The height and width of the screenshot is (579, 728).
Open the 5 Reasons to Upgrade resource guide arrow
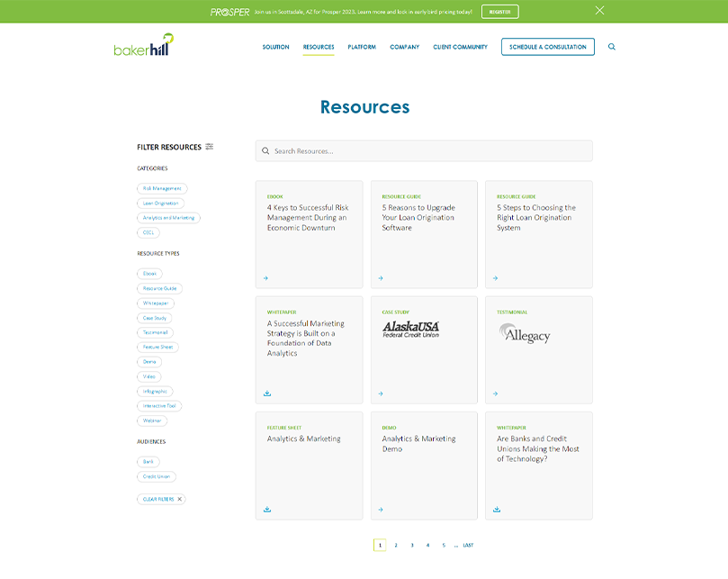click(x=381, y=277)
